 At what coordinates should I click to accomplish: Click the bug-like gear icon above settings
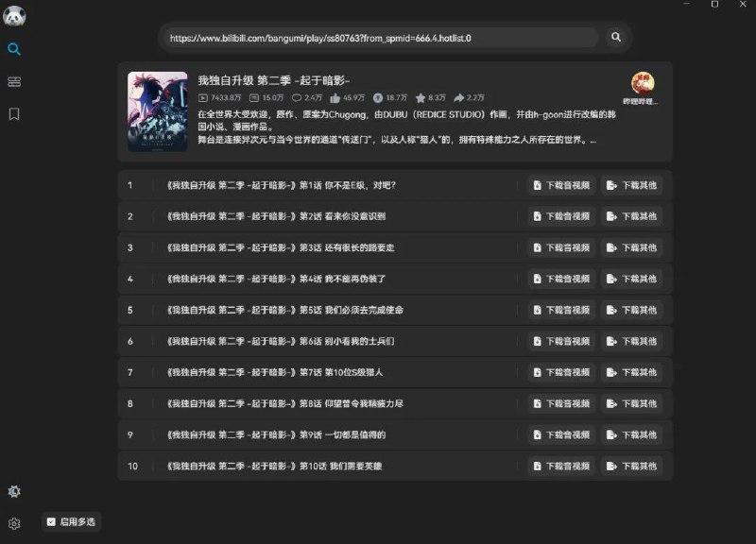14,491
